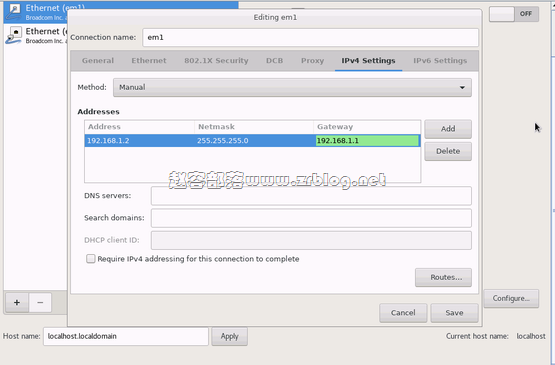Toggle the network ON/OFF switch
Screen dimensions: 555x365
point(514,14)
